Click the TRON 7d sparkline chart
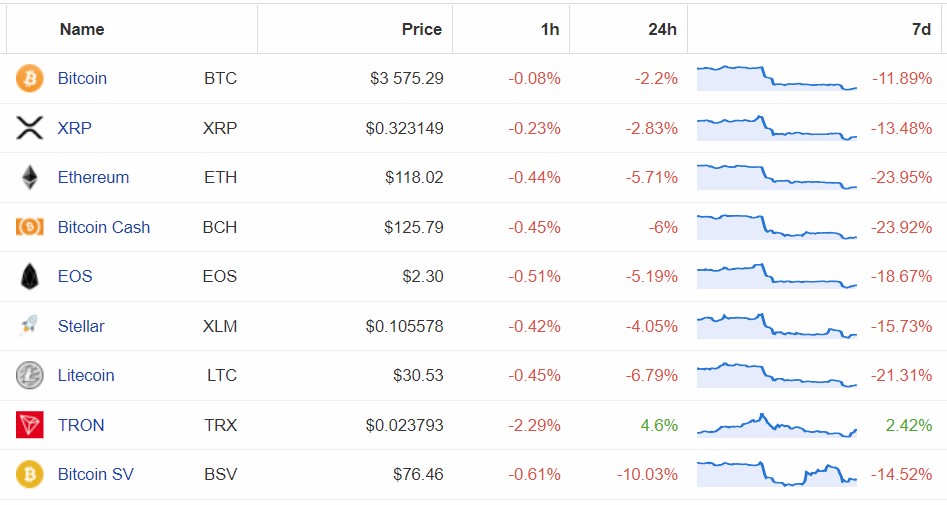This screenshot has height=505, width=947. coord(777,425)
